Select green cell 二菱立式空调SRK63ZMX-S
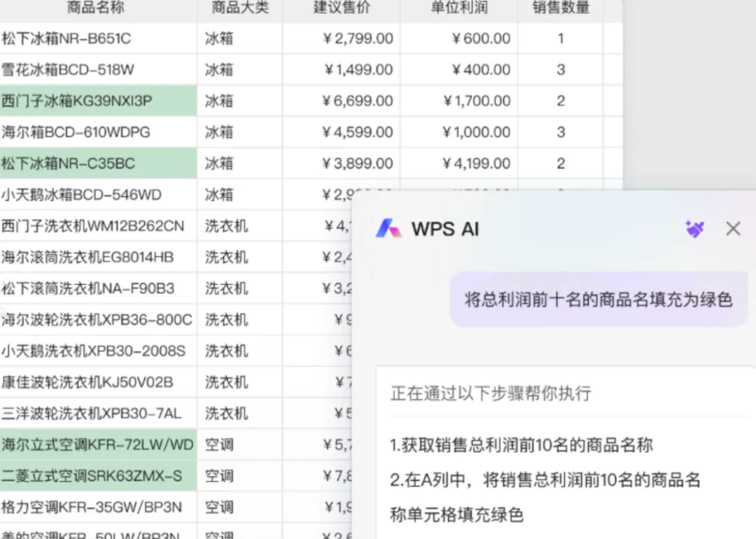Viewport: 756px width, 539px height. pyautogui.click(x=99, y=476)
